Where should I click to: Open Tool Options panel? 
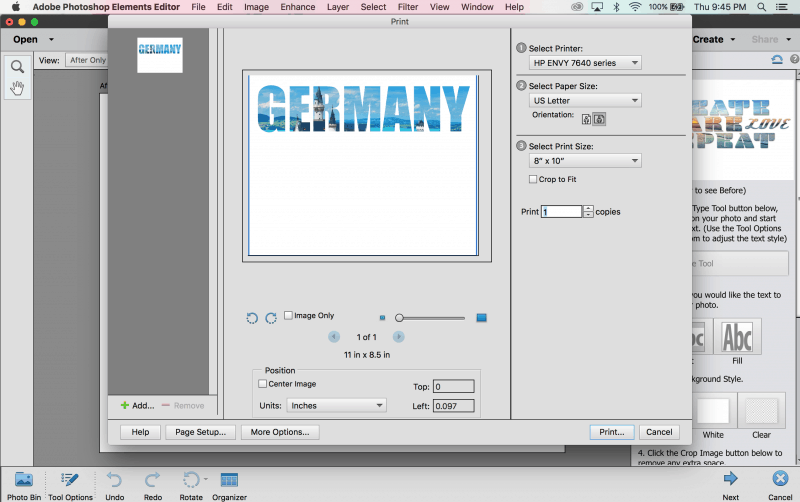(x=70, y=486)
